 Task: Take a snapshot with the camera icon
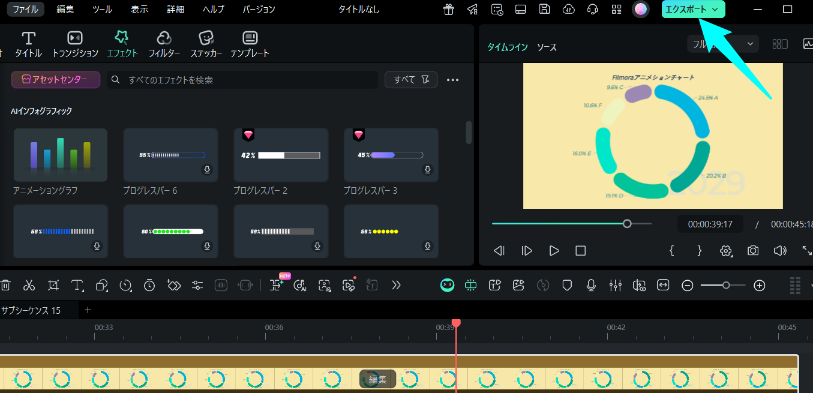753,250
